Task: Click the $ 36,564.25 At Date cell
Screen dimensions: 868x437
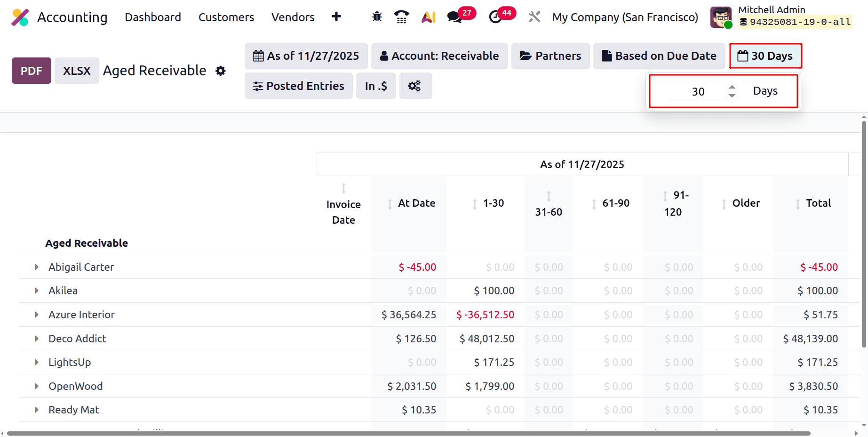Action: point(408,315)
